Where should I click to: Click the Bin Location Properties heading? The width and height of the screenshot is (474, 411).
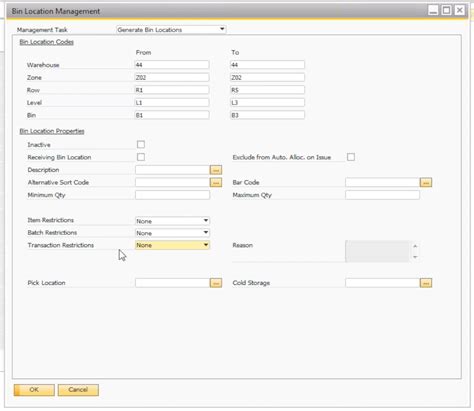click(x=52, y=131)
